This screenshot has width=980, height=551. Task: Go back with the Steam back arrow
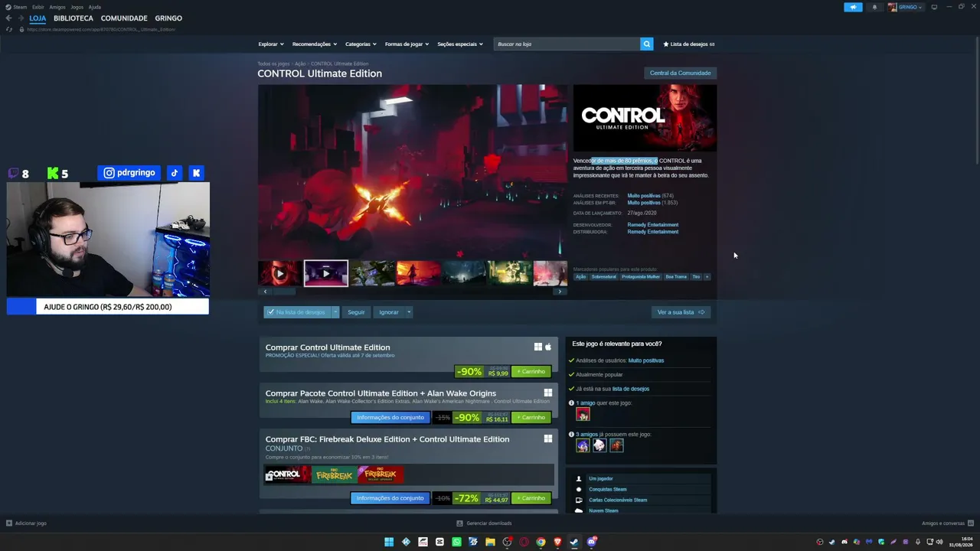tap(8, 18)
